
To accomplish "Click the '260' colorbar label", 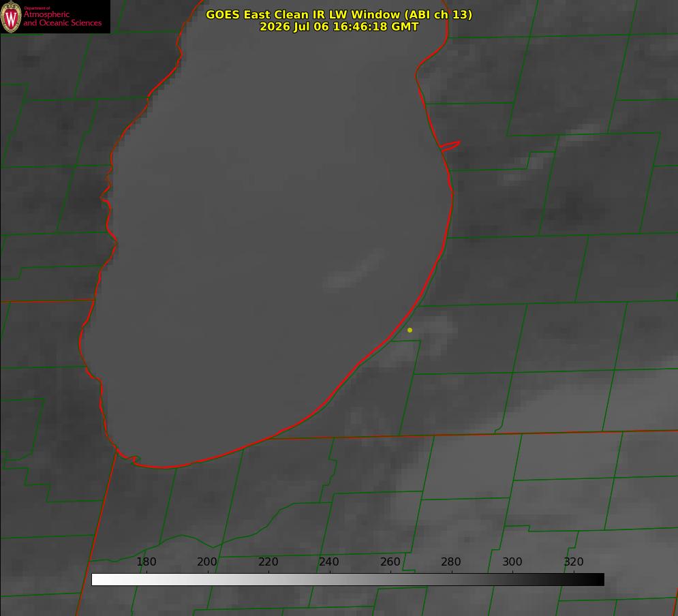I will click(x=390, y=561).
